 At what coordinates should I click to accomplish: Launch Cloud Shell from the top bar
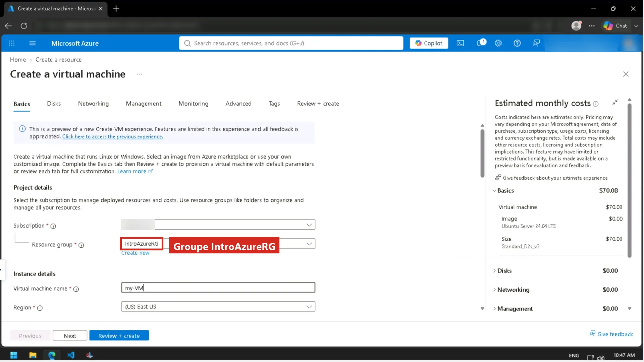click(x=460, y=43)
